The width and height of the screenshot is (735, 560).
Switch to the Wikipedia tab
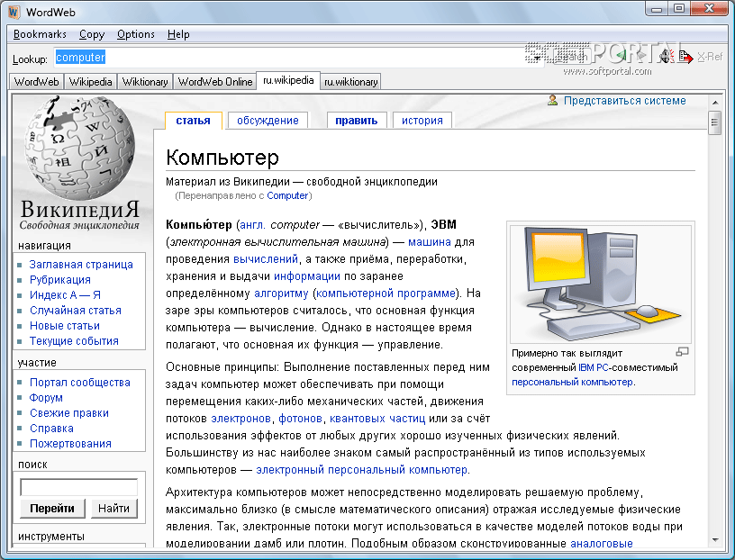[x=90, y=82]
